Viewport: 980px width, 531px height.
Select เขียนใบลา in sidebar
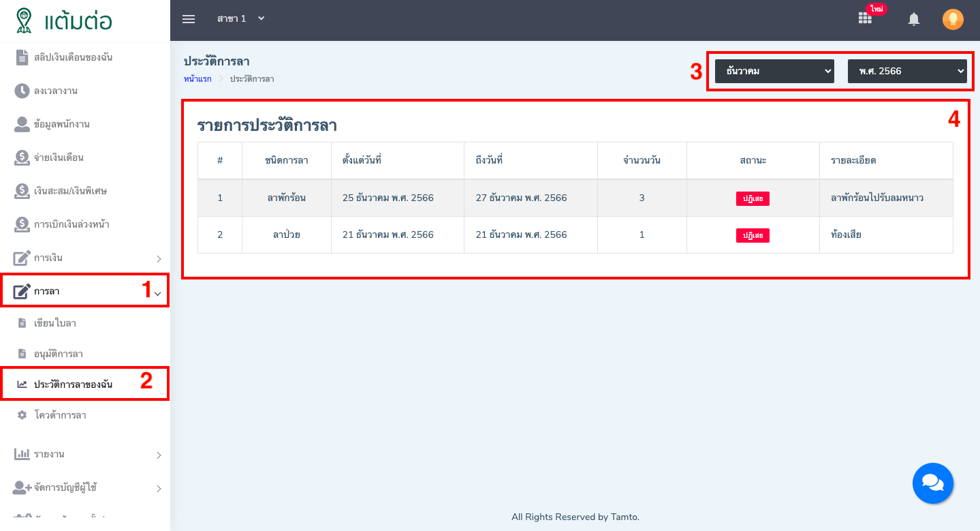pos(55,323)
